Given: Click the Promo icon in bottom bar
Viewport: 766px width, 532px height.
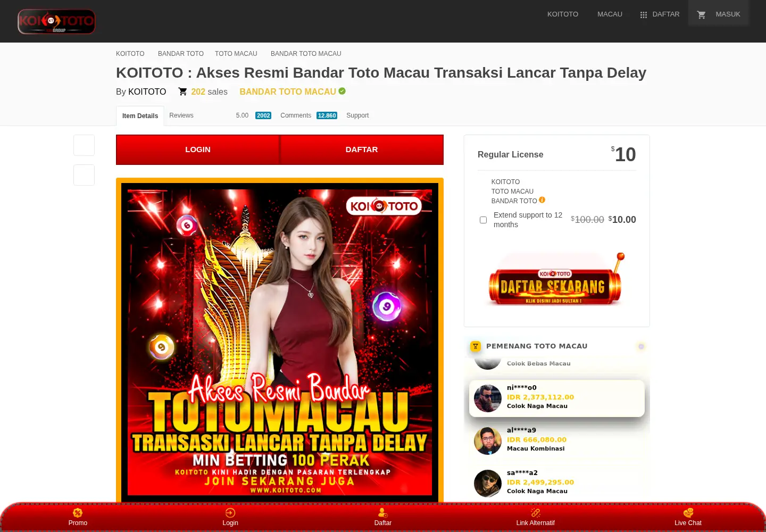Looking at the screenshot, I should pyautogui.click(x=78, y=513).
